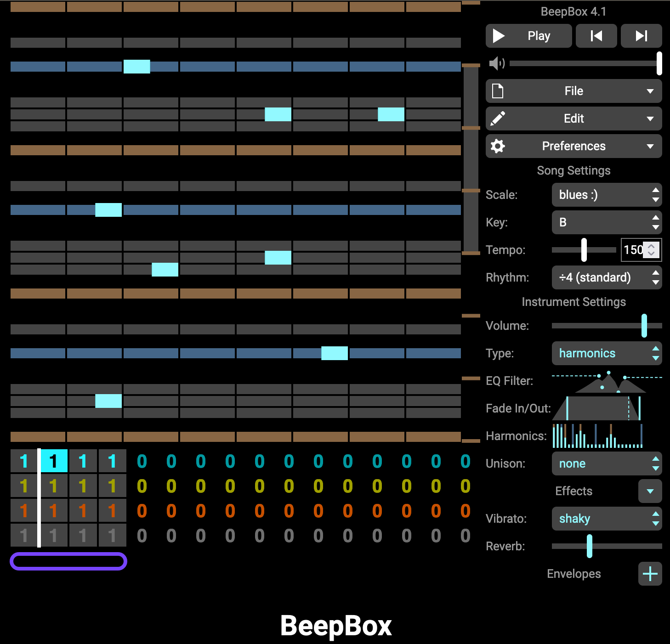
Task: Change the Scale from blues
Action: (607, 195)
